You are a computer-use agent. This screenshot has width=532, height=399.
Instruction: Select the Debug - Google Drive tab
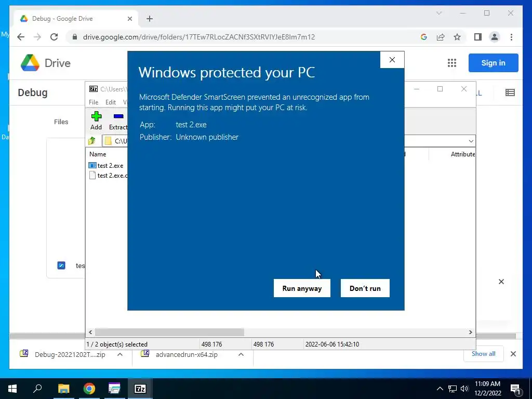(75, 19)
